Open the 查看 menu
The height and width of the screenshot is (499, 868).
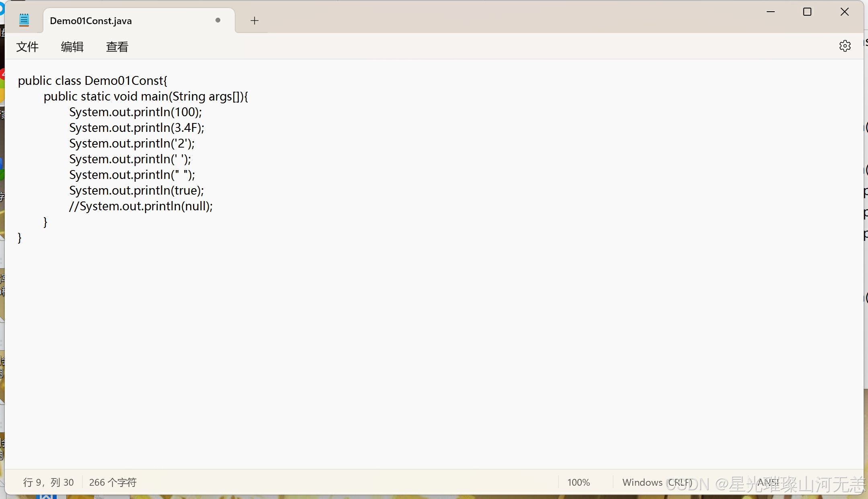(117, 47)
